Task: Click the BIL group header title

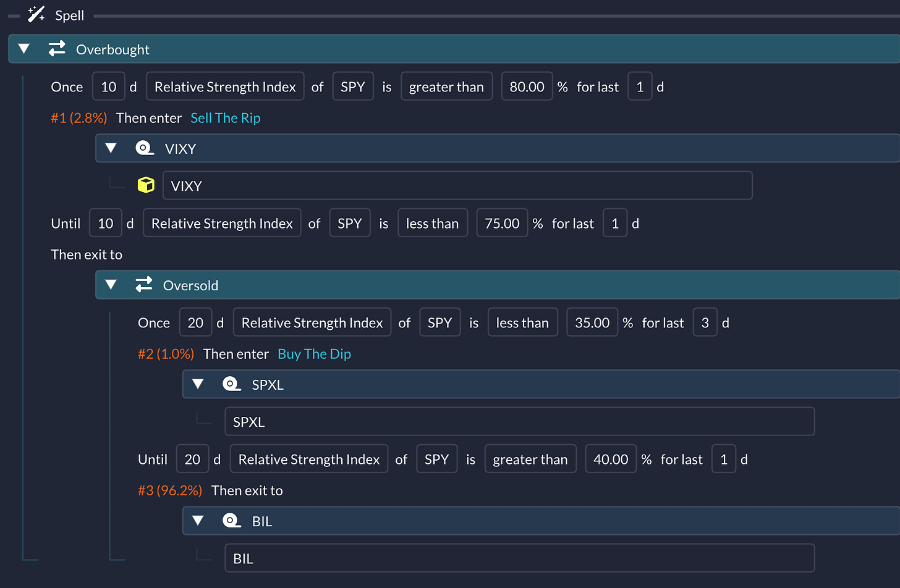Action: point(262,521)
